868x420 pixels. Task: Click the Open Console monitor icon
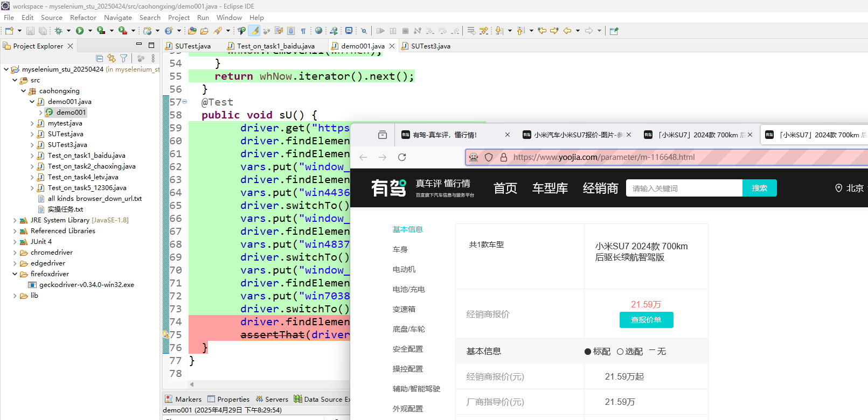pos(349,31)
